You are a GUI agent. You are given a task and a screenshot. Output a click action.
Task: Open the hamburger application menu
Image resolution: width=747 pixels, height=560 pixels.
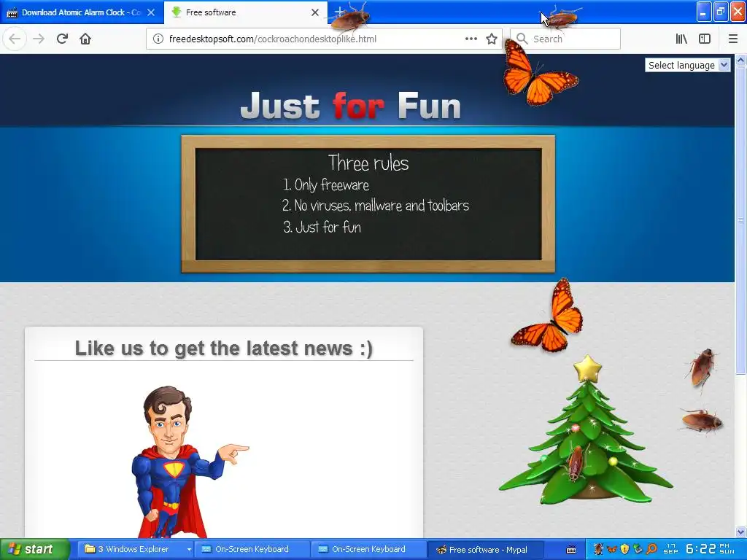pyautogui.click(x=733, y=39)
